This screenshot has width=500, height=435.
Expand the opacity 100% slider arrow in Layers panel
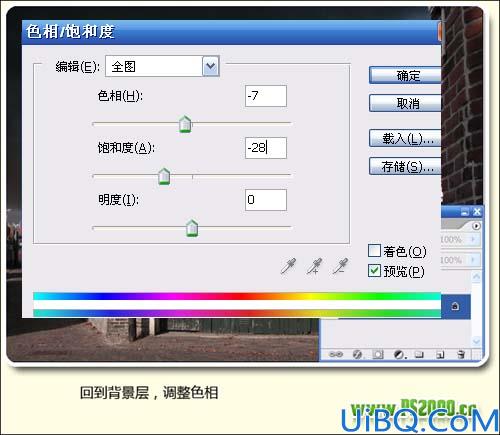pyautogui.click(x=473, y=239)
